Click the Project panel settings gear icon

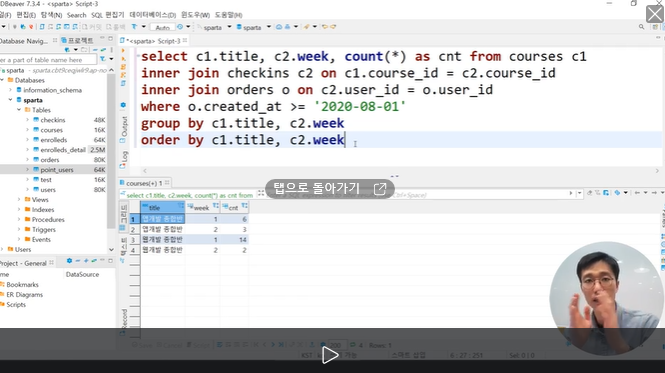click(70, 261)
